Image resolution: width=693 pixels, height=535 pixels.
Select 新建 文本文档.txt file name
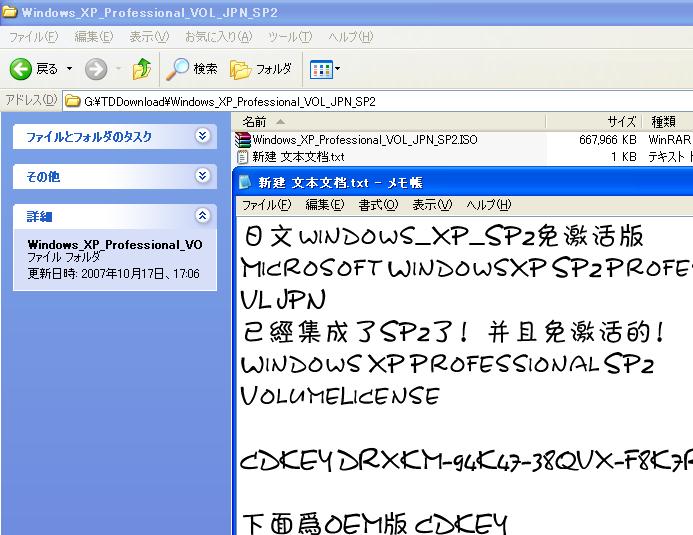tap(298, 157)
